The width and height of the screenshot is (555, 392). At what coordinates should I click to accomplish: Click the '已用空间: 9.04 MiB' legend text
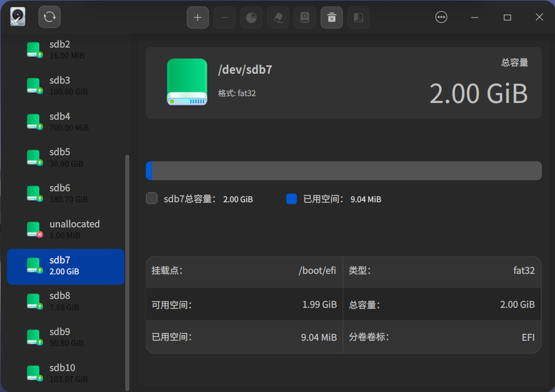tap(342, 199)
